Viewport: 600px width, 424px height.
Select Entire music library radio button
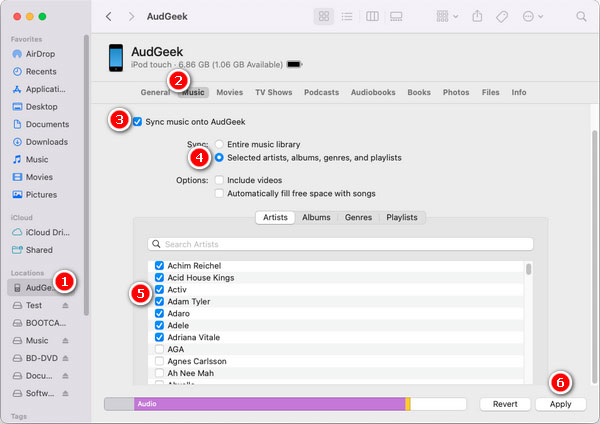[219, 144]
